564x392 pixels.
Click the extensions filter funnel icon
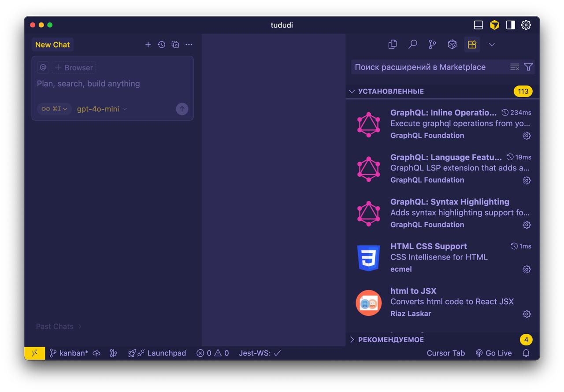[528, 67]
